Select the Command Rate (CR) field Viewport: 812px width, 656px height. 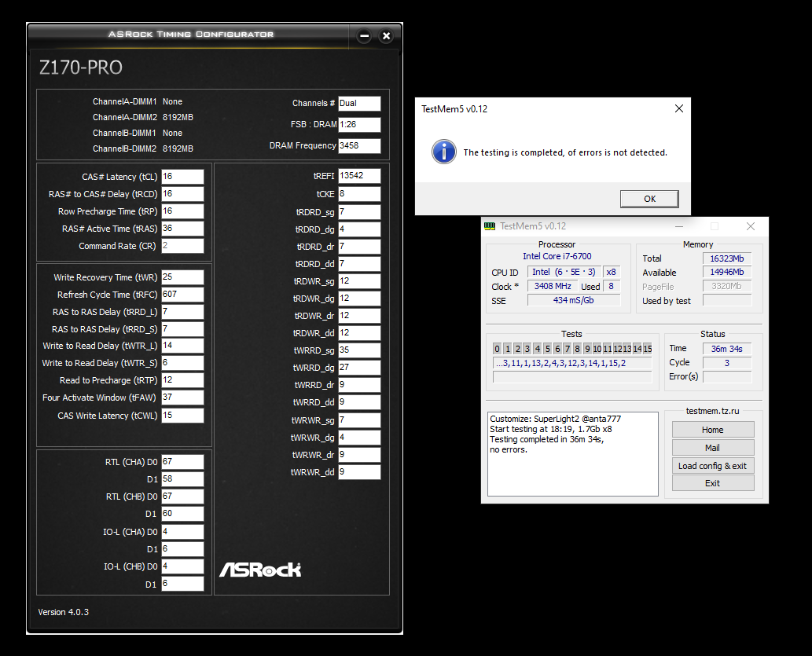183,246
